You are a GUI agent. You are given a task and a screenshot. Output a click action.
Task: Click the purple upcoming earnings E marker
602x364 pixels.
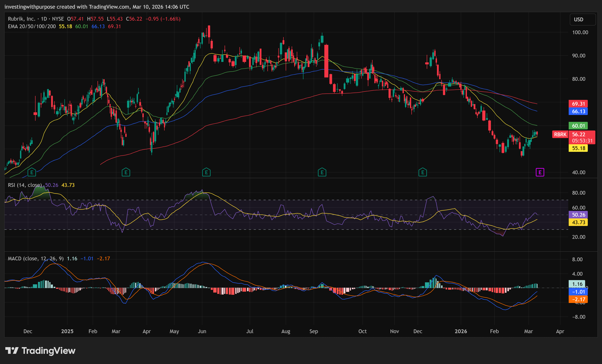click(540, 172)
